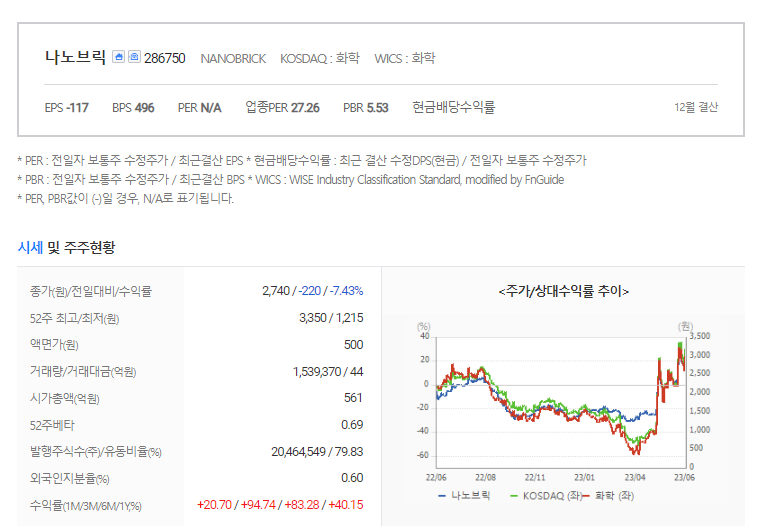The height and width of the screenshot is (526, 761).
Task: Click the 22/06 x-axis date label
Action: pos(436,477)
